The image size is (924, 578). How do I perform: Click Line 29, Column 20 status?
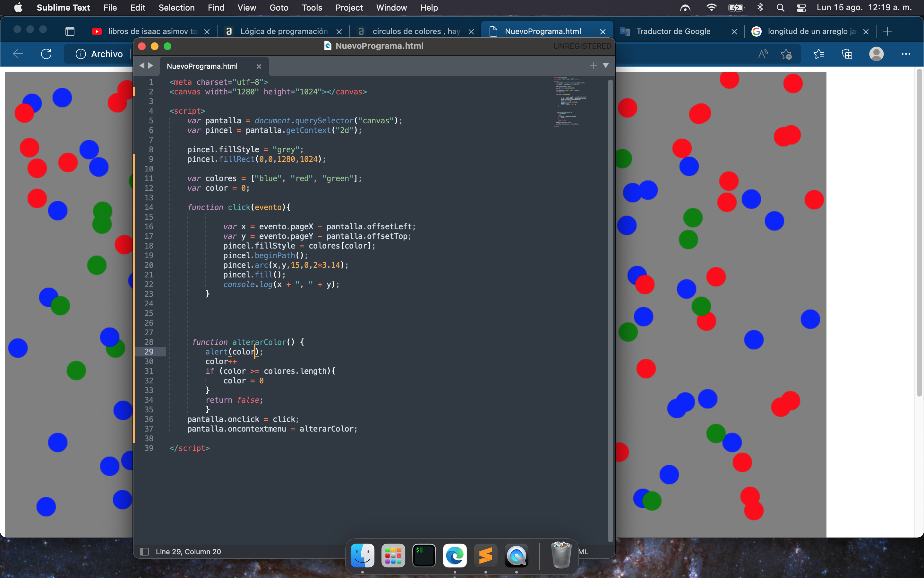tap(188, 552)
